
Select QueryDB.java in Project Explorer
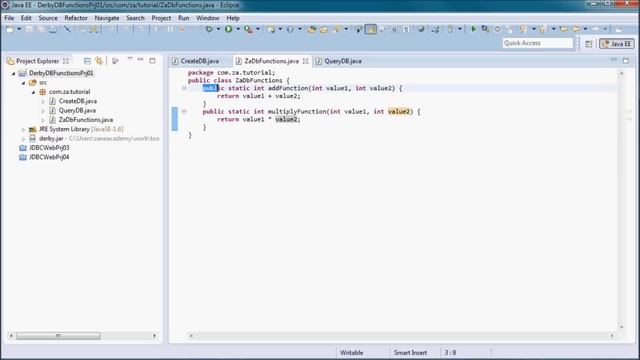coord(77,110)
